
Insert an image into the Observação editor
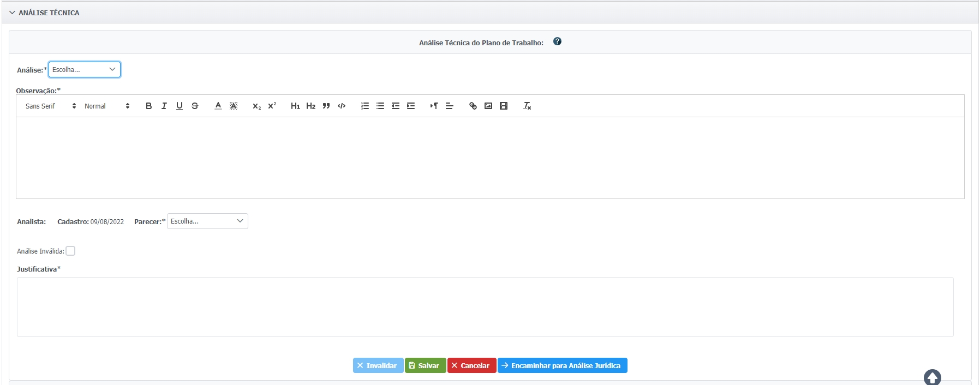(x=488, y=106)
